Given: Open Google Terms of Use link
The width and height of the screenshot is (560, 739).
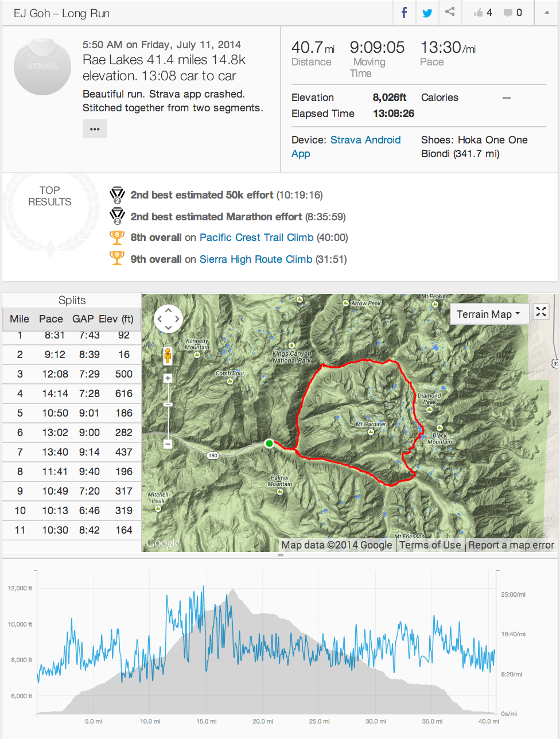Looking at the screenshot, I should [x=430, y=545].
